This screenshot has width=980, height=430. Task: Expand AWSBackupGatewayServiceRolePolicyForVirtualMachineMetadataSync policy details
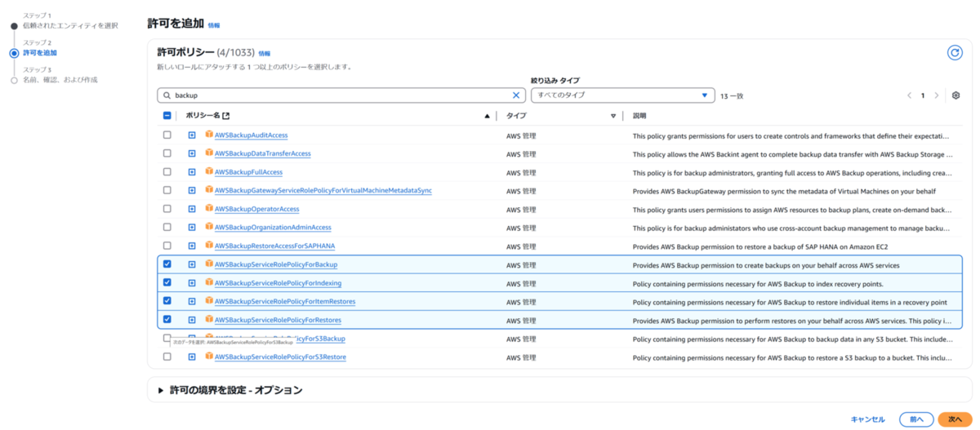(x=192, y=190)
